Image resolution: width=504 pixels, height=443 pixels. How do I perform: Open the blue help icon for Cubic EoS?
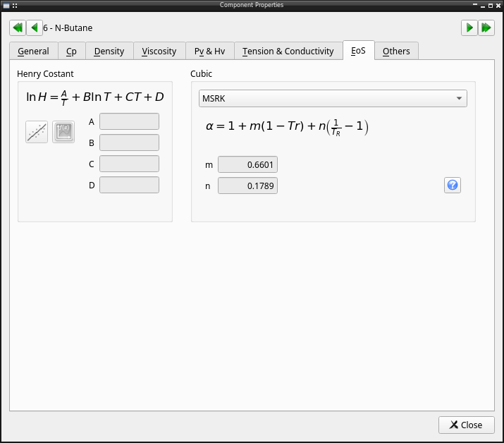tap(453, 185)
